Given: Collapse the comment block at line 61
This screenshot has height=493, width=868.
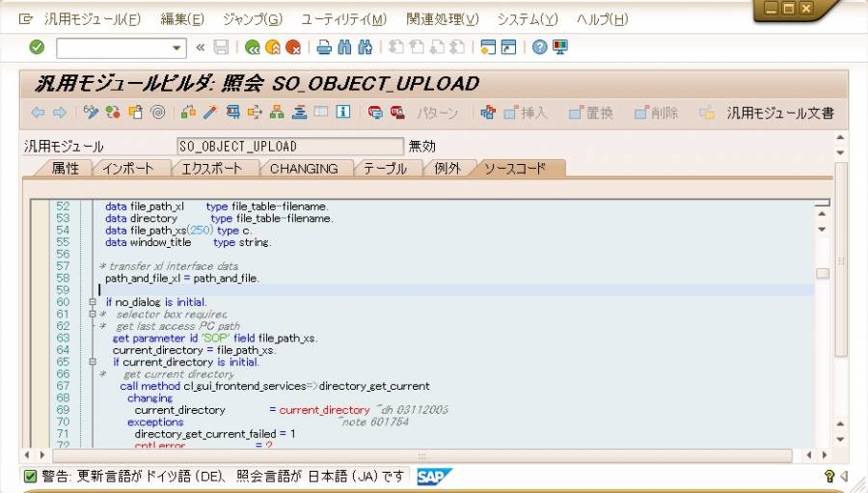Looking at the screenshot, I should tap(93, 315).
